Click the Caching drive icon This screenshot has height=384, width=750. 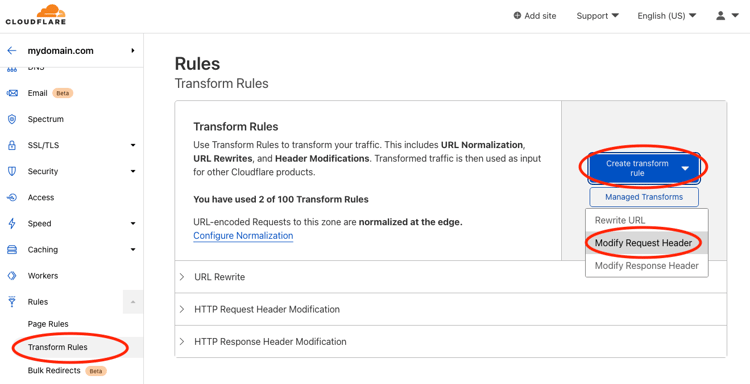point(12,250)
